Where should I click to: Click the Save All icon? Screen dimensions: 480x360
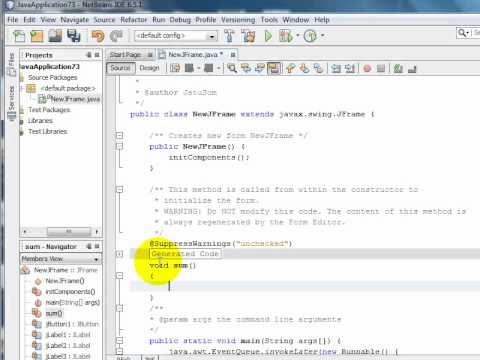[x=74, y=36]
